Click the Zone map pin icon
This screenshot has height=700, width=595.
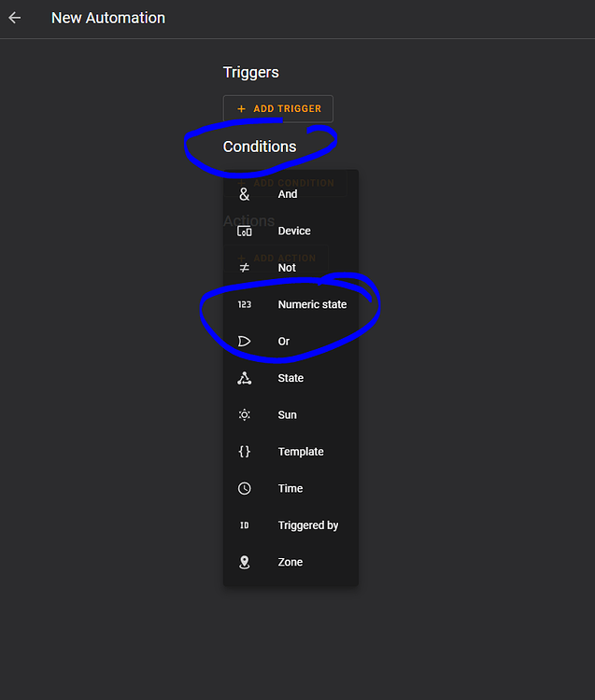[245, 562]
